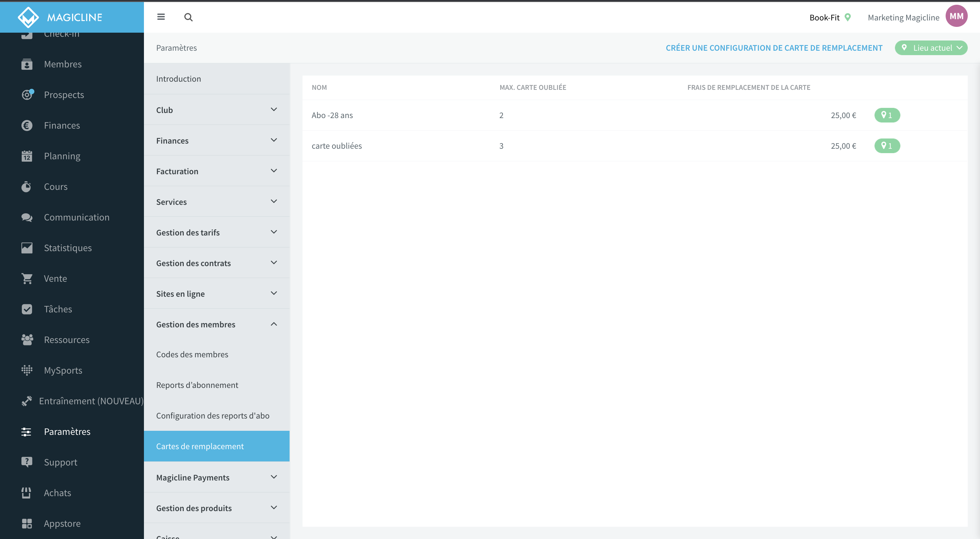Screen dimensions: 980x539
Task: Click the Support question mark icon
Action: click(x=27, y=462)
